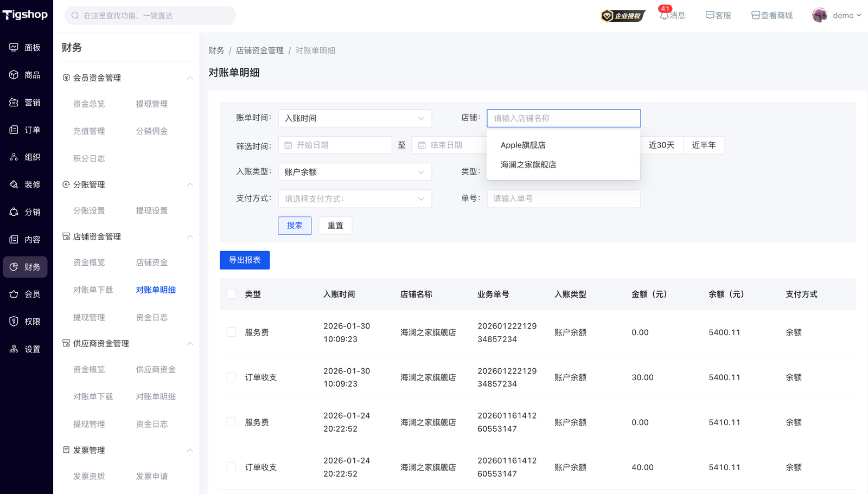Select the 近30天 quick date range
Screen dimensions: 868x494
[661, 145]
